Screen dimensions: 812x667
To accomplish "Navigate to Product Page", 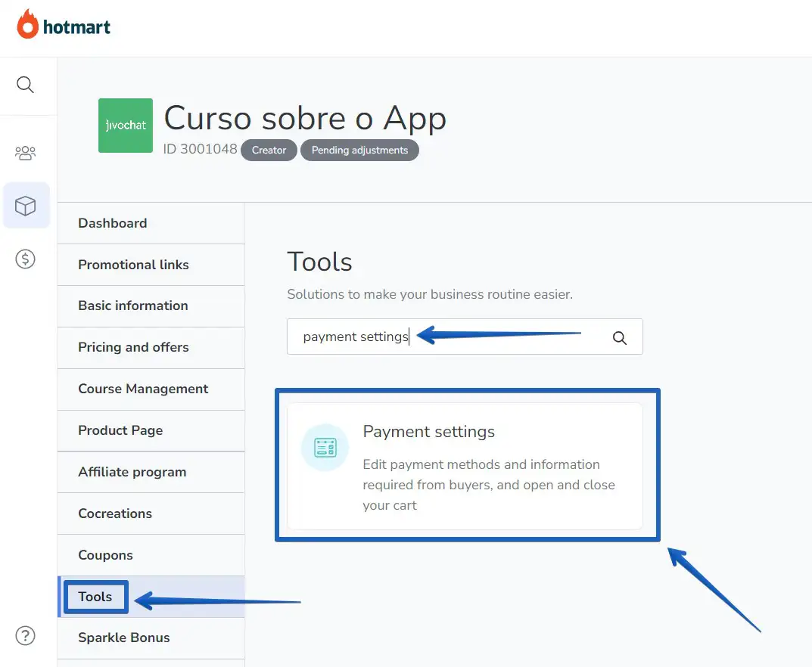I will coord(151,430).
